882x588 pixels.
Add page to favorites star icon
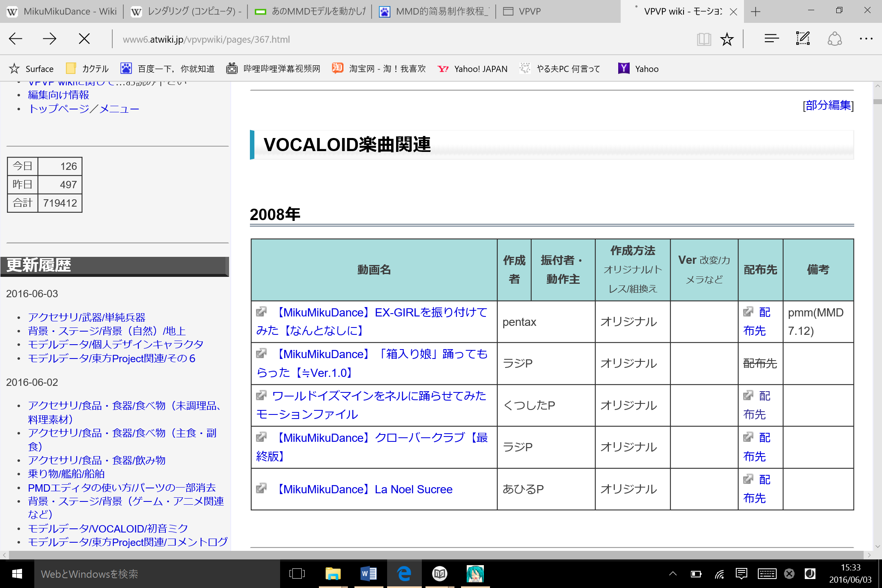pos(727,39)
